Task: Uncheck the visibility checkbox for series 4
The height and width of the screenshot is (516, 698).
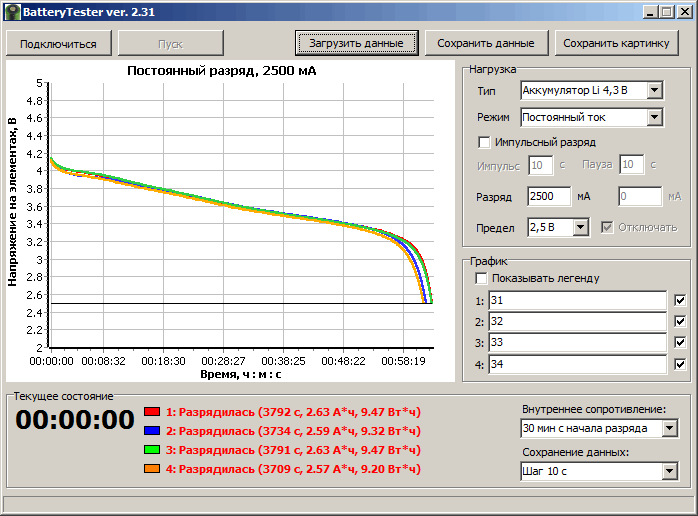Action: [680, 364]
